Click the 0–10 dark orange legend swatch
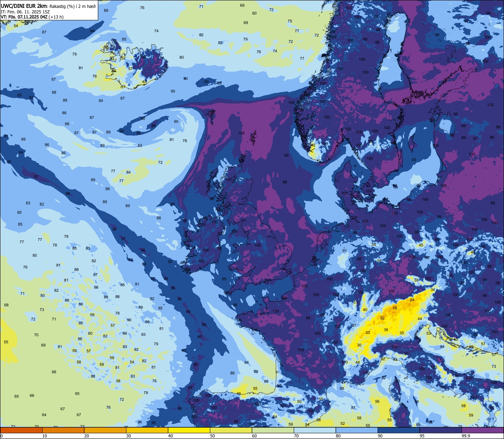504x439 pixels. (x=21, y=430)
